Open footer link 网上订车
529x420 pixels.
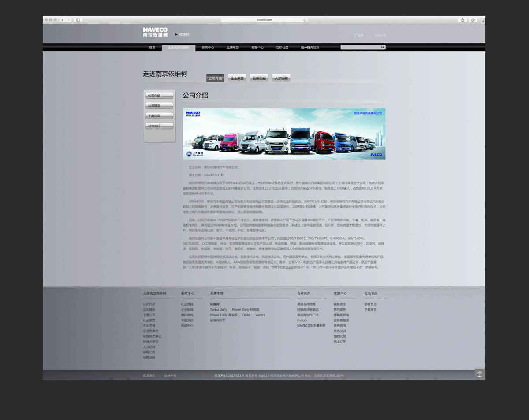point(340,342)
